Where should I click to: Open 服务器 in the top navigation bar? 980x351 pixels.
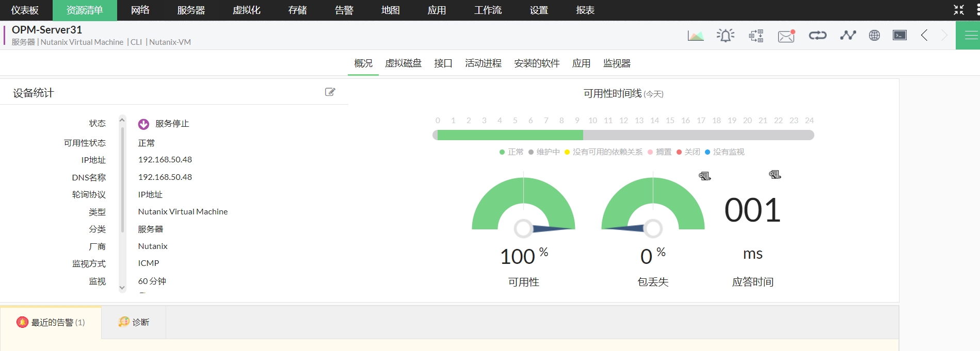[x=191, y=10]
